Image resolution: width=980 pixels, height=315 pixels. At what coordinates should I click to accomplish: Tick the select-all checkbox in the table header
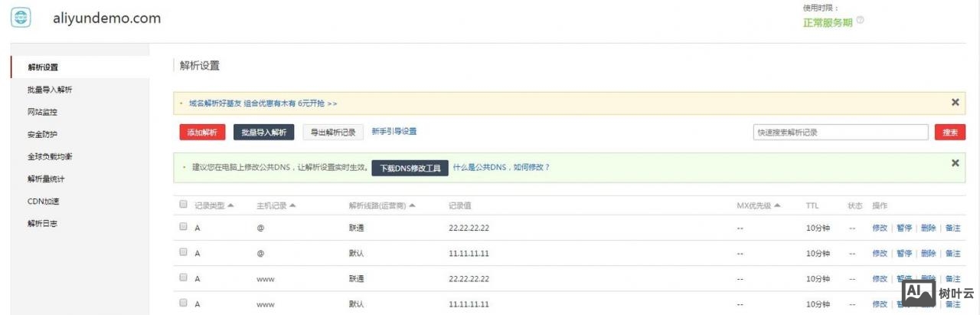(x=183, y=205)
